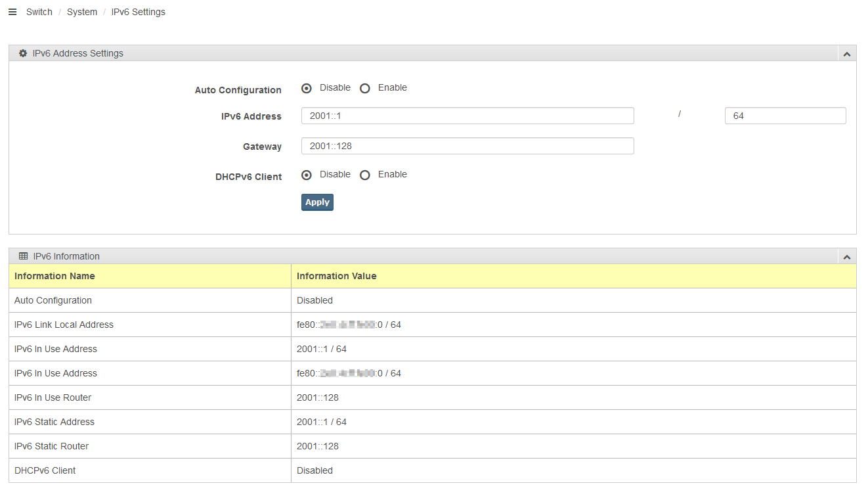The image size is (868, 496).
Task: Go to Switch in the breadcrumb
Action: 39,12
